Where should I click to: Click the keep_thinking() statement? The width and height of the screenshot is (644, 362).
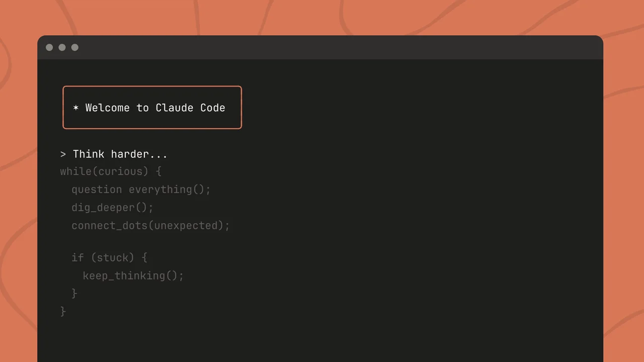(133, 276)
